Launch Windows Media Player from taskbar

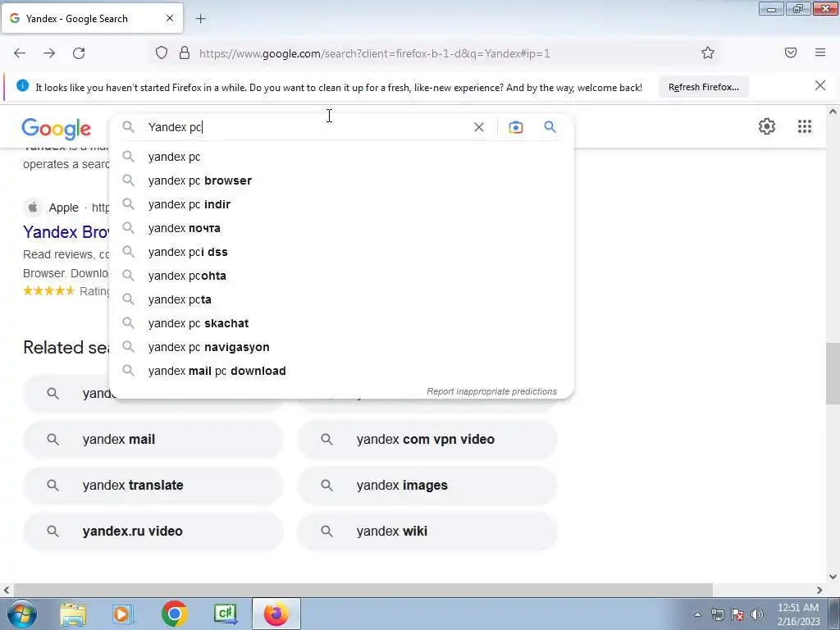tap(122, 614)
